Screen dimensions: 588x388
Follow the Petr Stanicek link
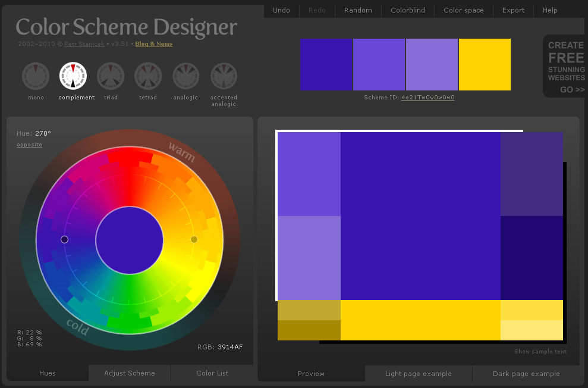(84, 44)
